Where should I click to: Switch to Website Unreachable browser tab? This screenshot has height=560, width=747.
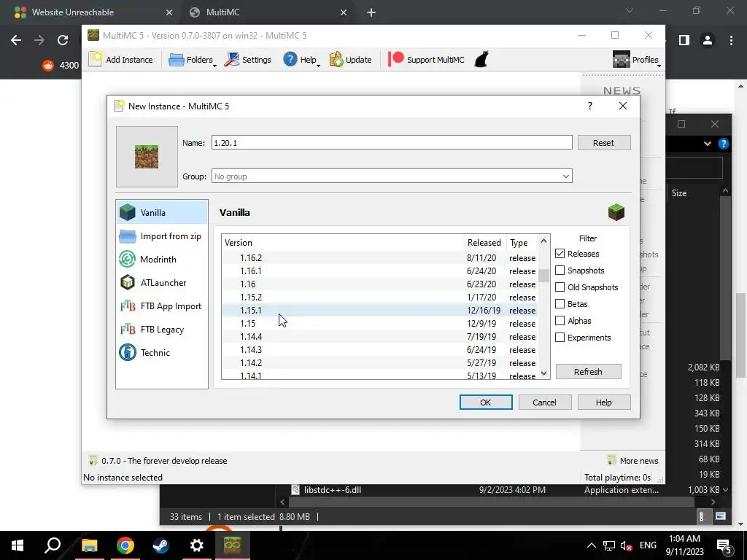[93, 12]
